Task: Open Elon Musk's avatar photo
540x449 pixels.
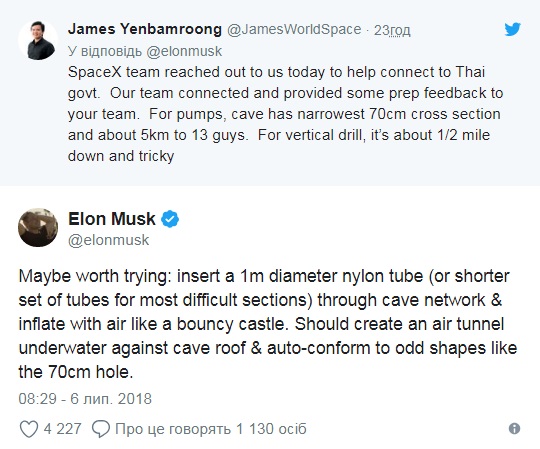Action: coord(38,227)
